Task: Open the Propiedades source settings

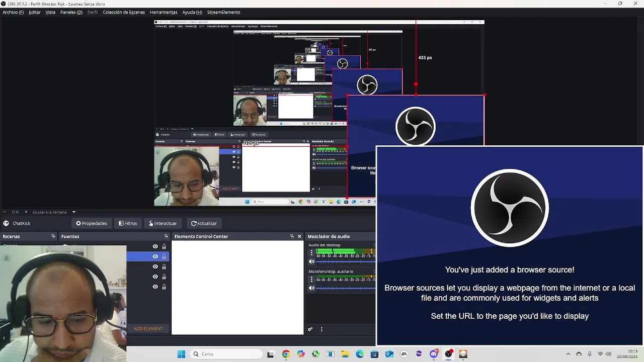Action: pos(92,223)
